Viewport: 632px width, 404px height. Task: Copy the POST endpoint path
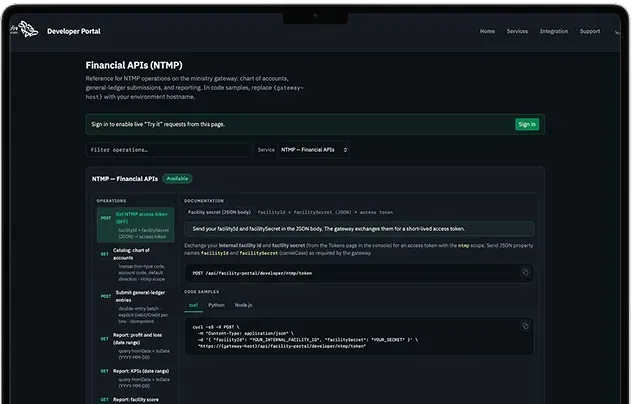[x=525, y=272]
